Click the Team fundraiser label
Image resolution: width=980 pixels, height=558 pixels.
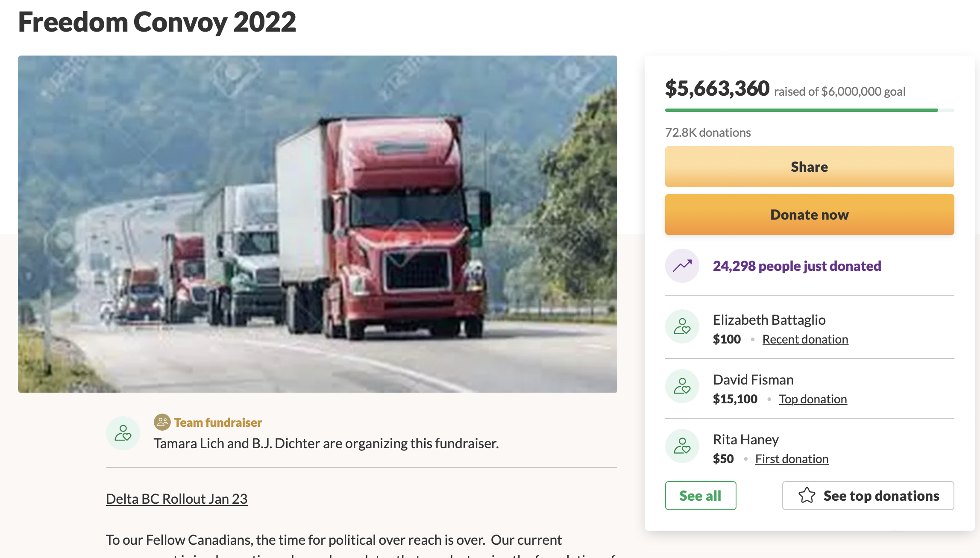[x=218, y=423]
